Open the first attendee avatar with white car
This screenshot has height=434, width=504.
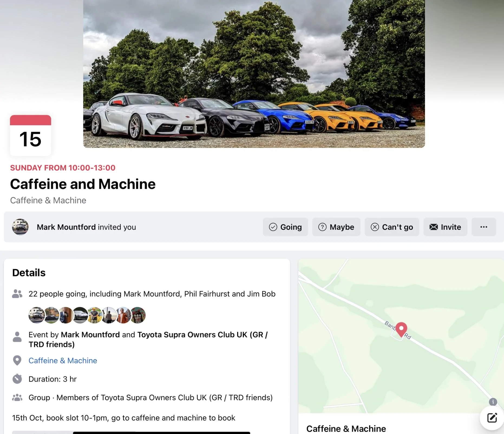click(37, 315)
